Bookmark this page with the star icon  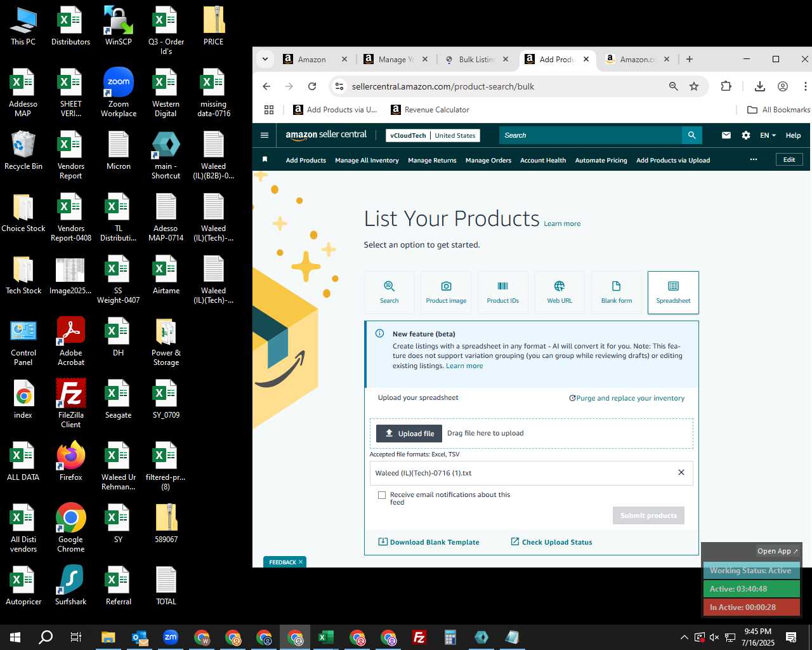click(x=694, y=86)
